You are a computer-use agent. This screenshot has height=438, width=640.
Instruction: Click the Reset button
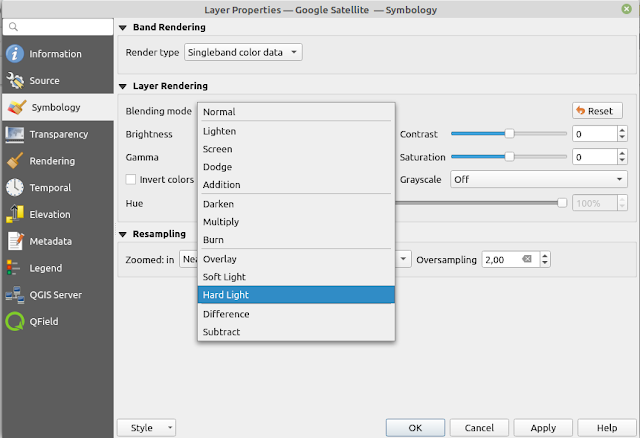pyautogui.click(x=597, y=111)
